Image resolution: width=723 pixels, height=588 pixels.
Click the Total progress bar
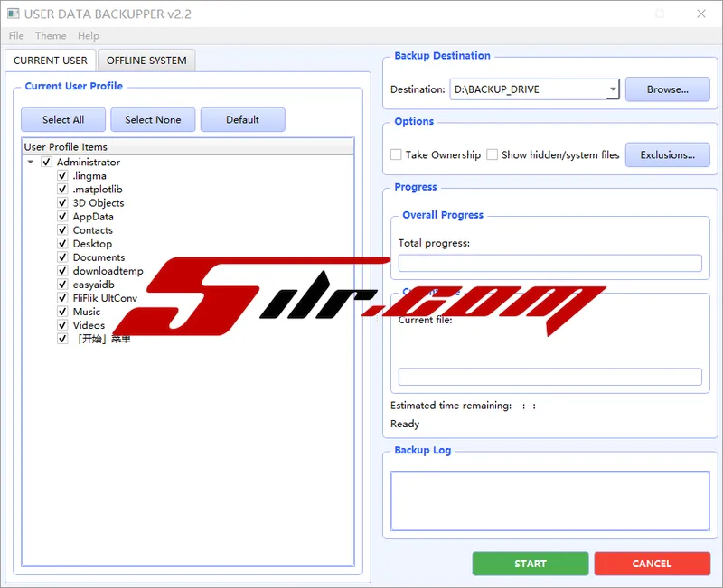click(x=550, y=263)
